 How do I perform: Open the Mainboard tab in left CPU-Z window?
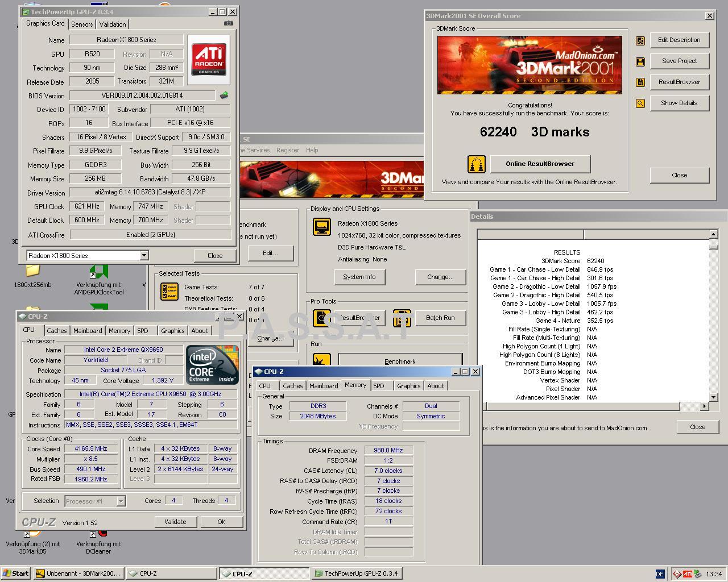pyautogui.click(x=88, y=331)
